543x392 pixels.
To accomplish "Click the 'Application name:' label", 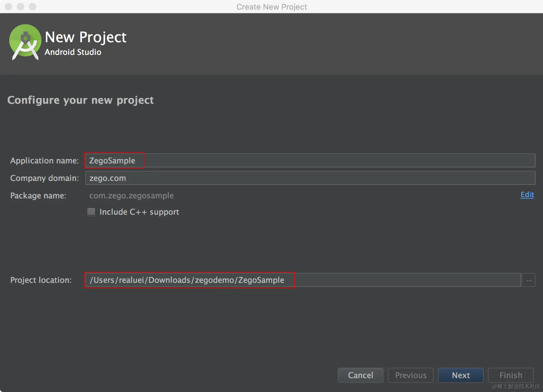I will pyautogui.click(x=45, y=160).
